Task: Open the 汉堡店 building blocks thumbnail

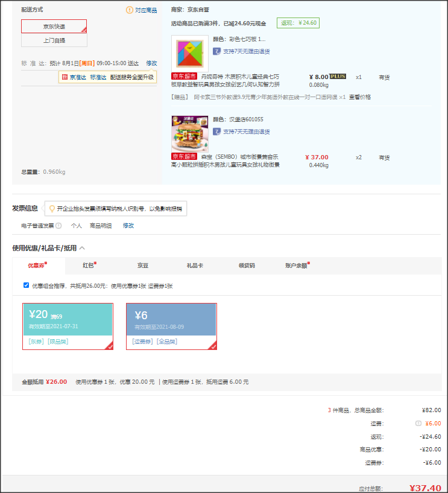Action: pos(190,133)
